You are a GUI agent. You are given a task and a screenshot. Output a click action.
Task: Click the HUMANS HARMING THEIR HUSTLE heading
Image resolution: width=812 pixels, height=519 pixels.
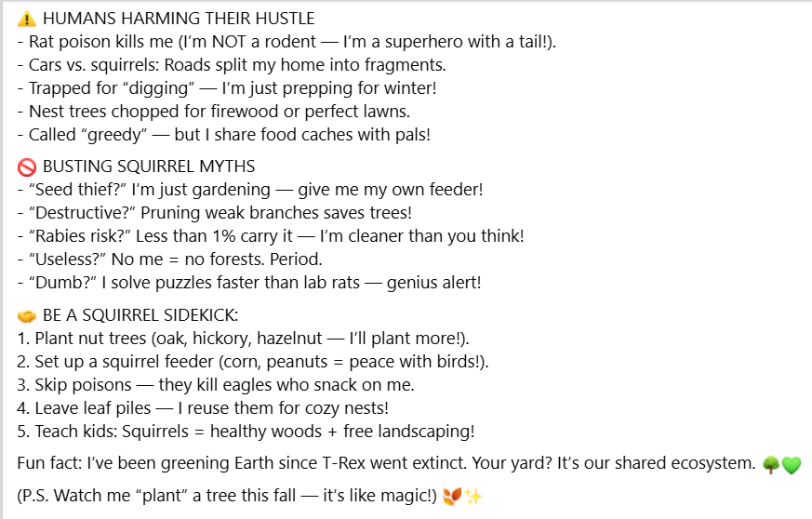[x=179, y=19]
